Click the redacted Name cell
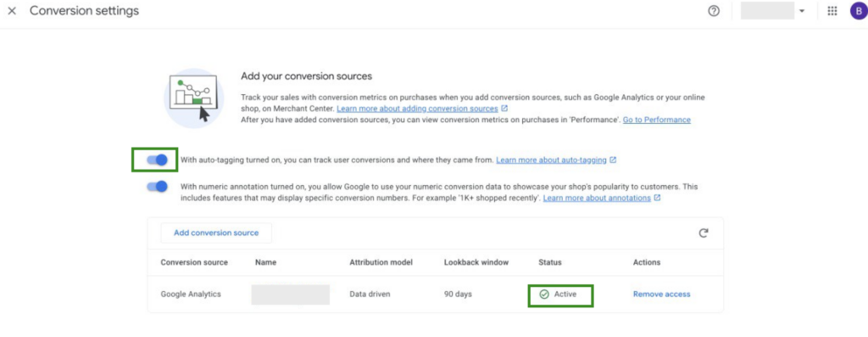Viewport: 868px width, 337px height. click(290, 295)
